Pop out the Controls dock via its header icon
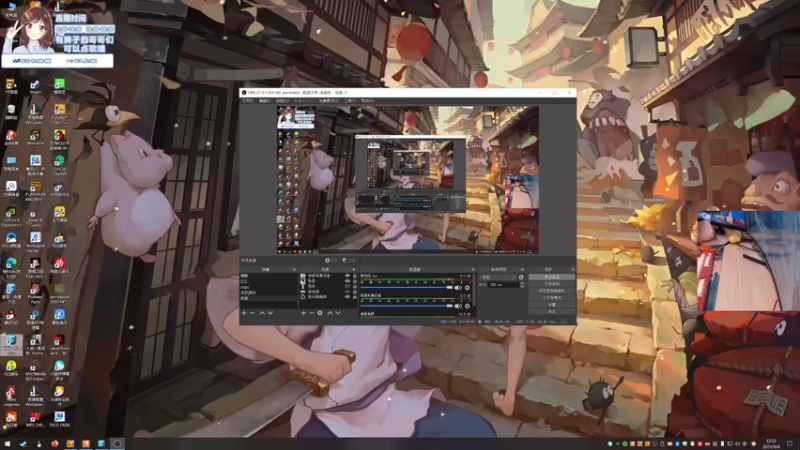The image size is (800, 450). (573, 269)
